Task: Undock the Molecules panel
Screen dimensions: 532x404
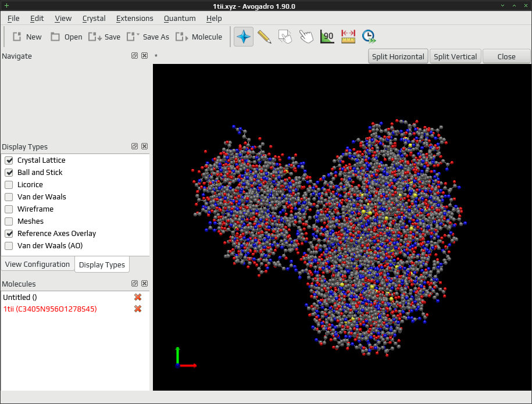Action: (134, 283)
